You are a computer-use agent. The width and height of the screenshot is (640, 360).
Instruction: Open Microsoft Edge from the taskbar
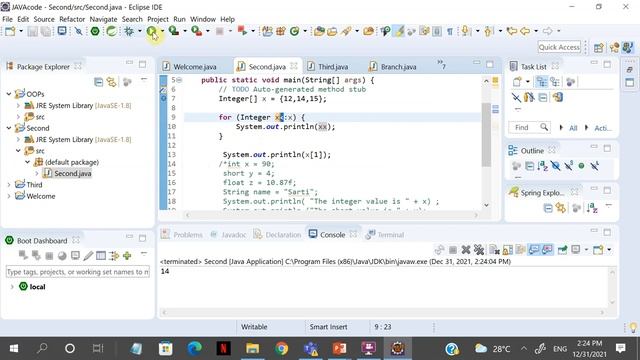pos(195,348)
